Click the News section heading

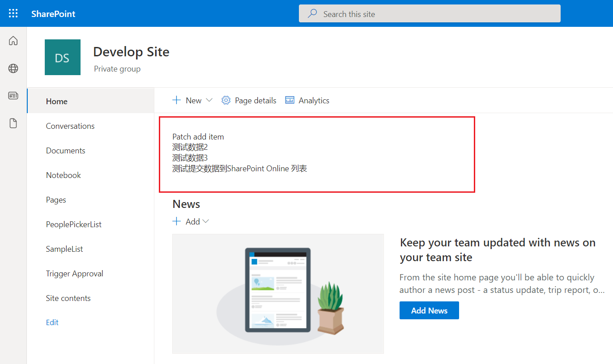(186, 204)
